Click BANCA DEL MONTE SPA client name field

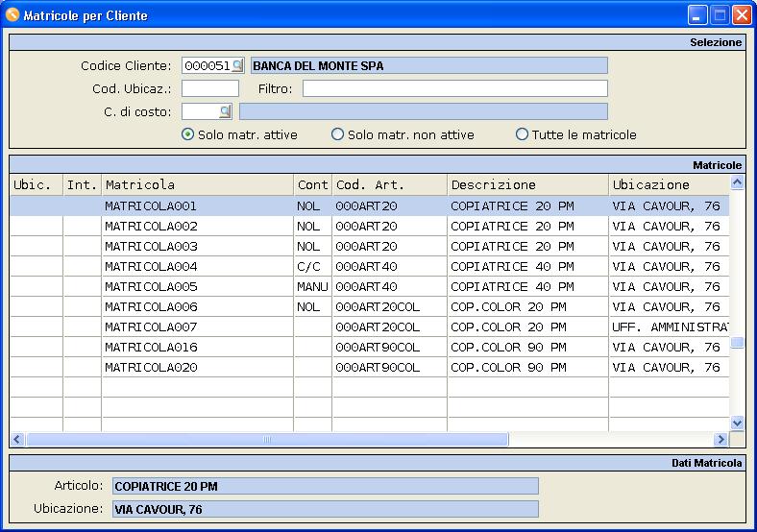[428, 65]
